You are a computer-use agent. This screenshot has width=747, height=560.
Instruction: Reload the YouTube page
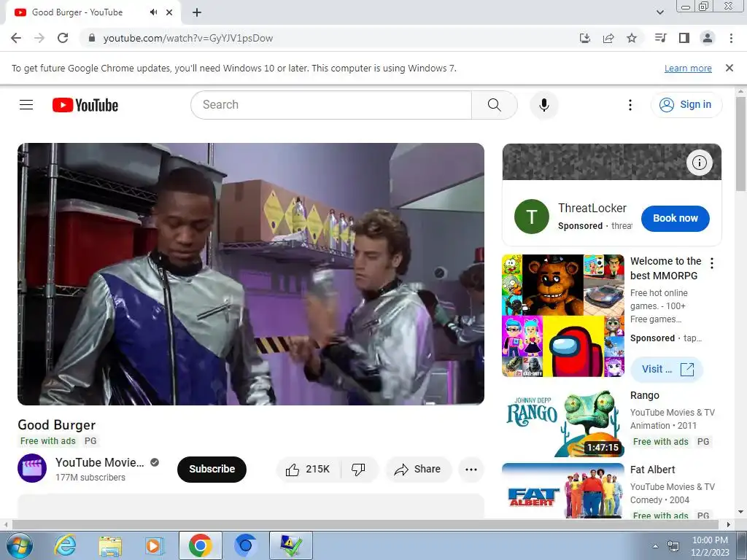[x=63, y=38]
